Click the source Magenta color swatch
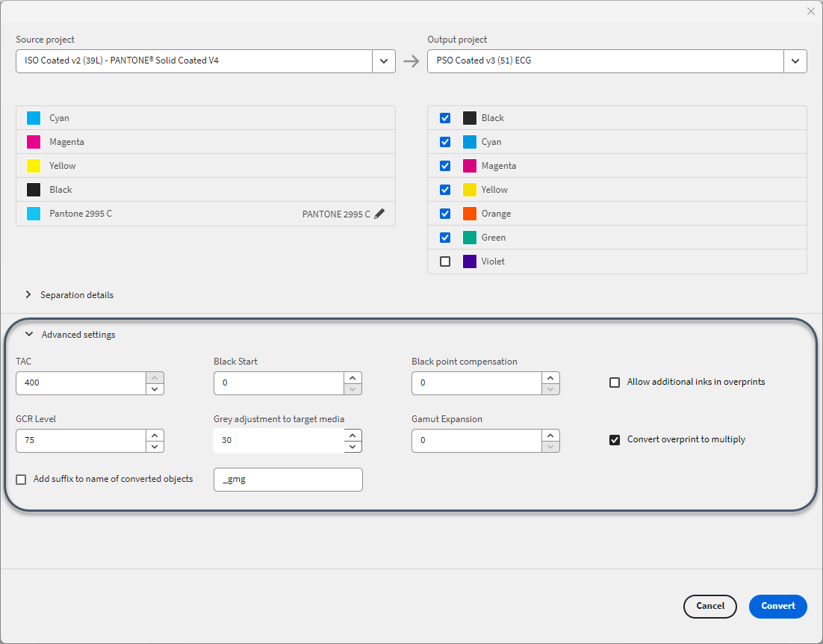Viewport: 823px width, 644px height. (34, 142)
